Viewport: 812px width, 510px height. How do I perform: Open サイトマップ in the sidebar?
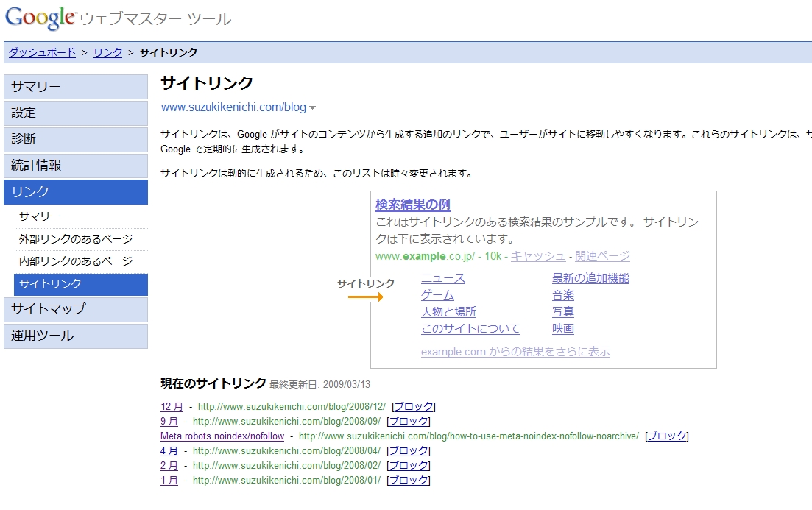point(76,309)
